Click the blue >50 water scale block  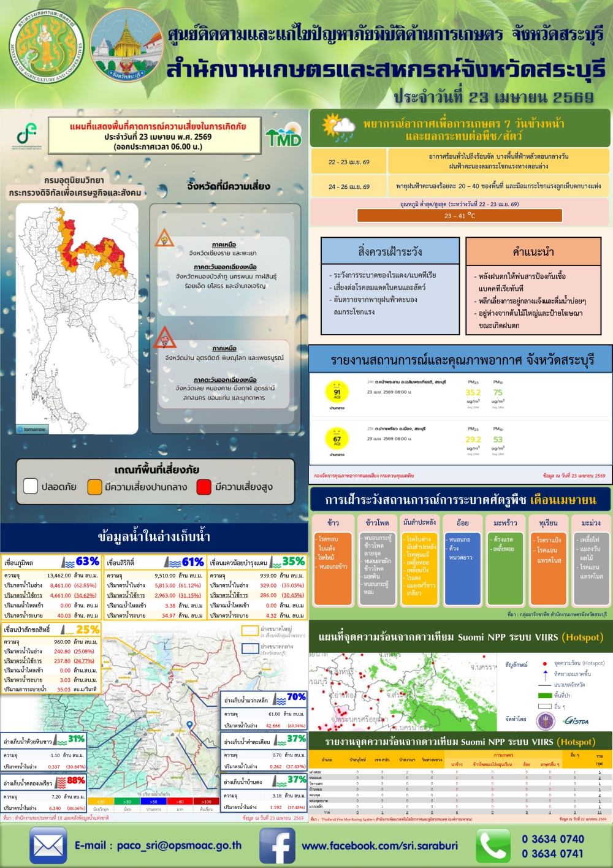153,801
